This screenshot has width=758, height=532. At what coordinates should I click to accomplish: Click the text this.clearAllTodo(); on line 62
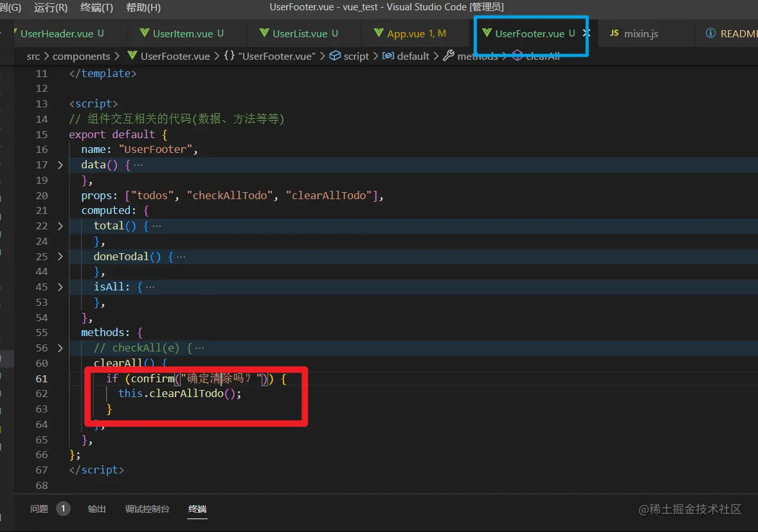(x=179, y=393)
